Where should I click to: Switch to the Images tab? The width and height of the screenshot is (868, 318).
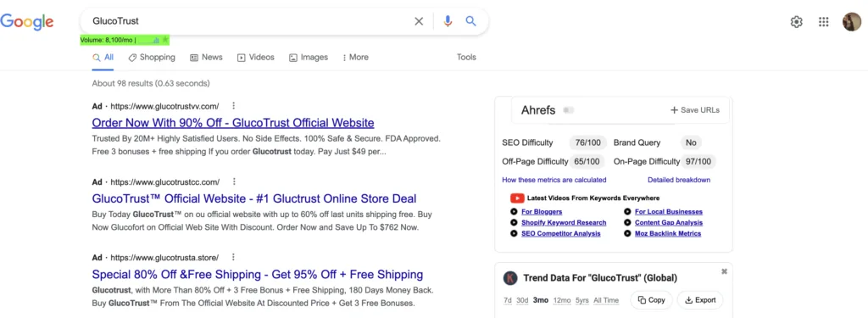point(309,57)
